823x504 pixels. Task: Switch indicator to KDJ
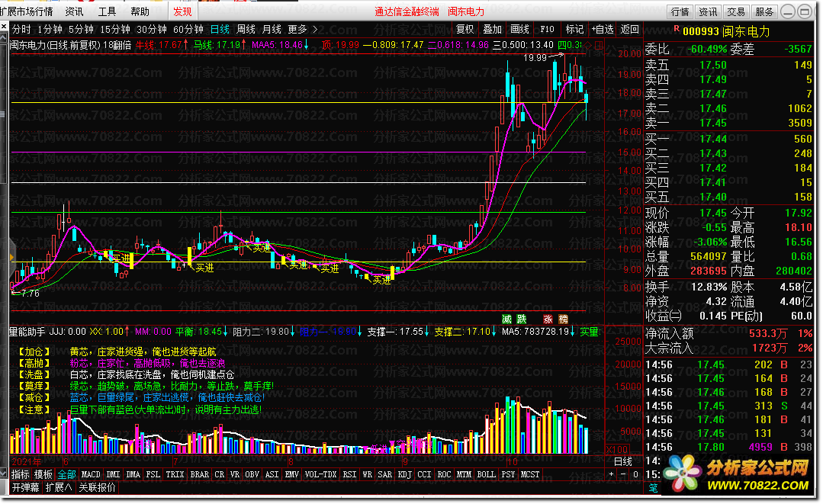coord(405,474)
